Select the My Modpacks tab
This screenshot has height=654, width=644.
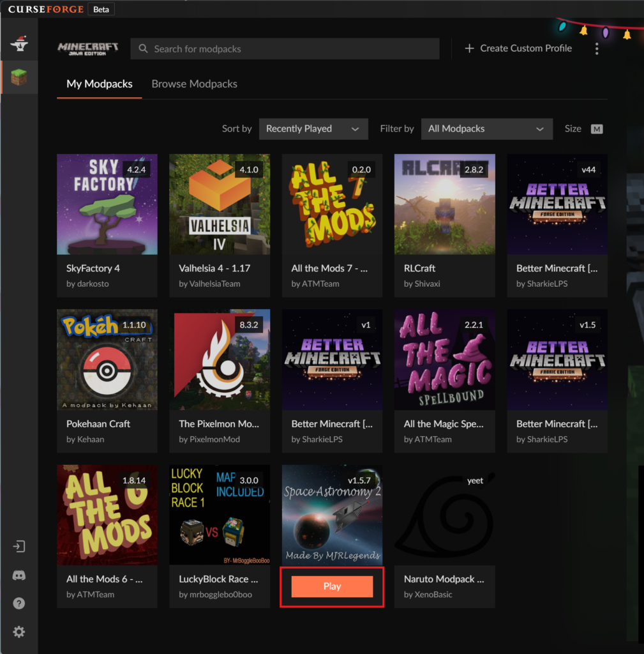pyautogui.click(x=100, y=84)
